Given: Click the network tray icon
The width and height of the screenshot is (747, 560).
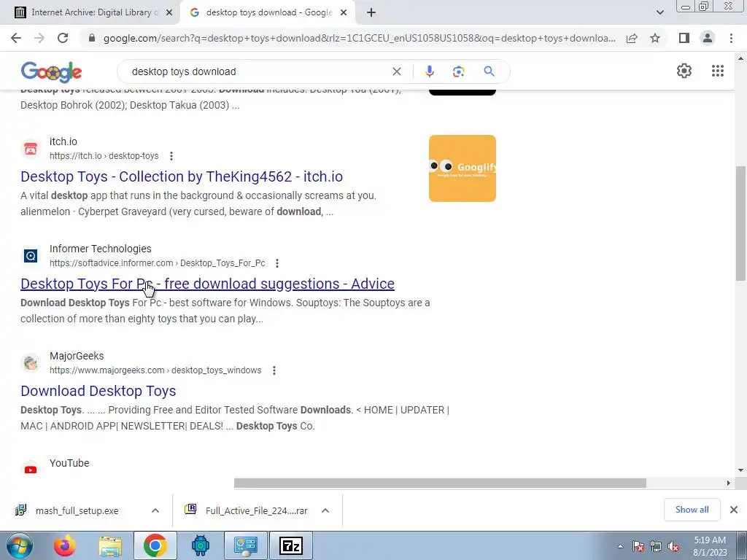Looking at the screenshot, I should (x=656, y=547).
